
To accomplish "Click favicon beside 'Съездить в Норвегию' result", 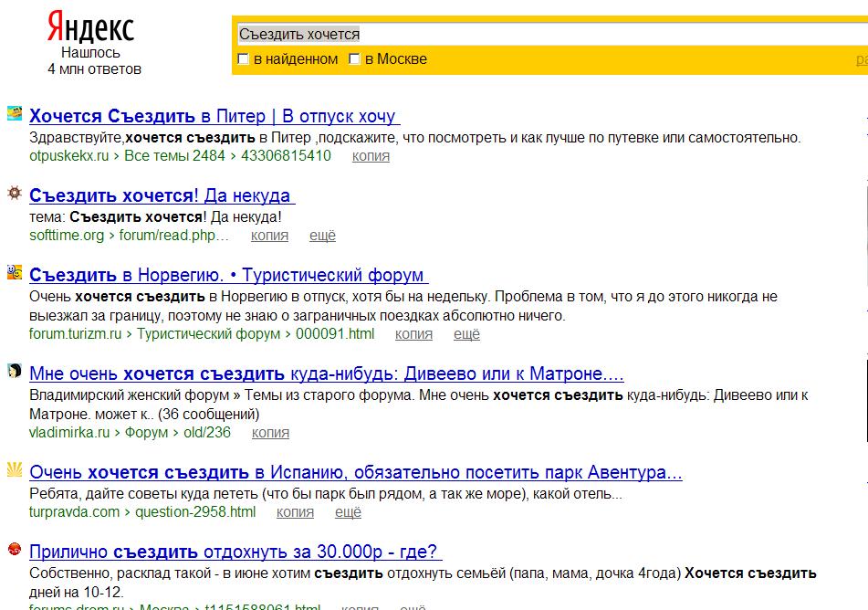I will click(15, 272).
